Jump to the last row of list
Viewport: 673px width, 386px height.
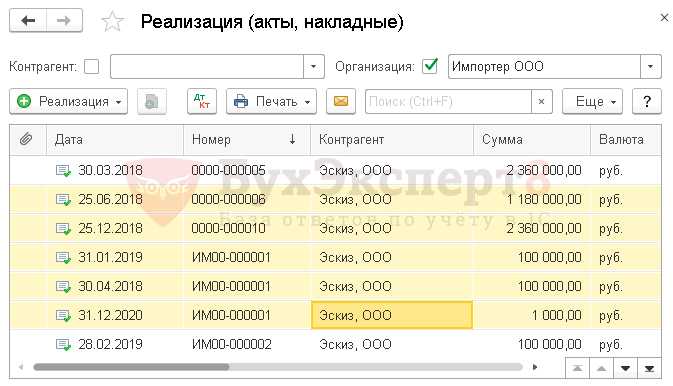(649, 368)
